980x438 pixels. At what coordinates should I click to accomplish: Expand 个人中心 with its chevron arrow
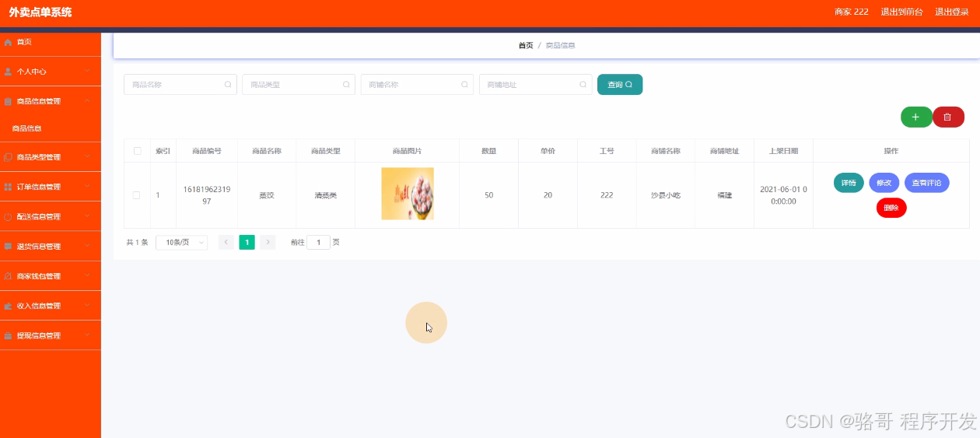tap(87, 72)
